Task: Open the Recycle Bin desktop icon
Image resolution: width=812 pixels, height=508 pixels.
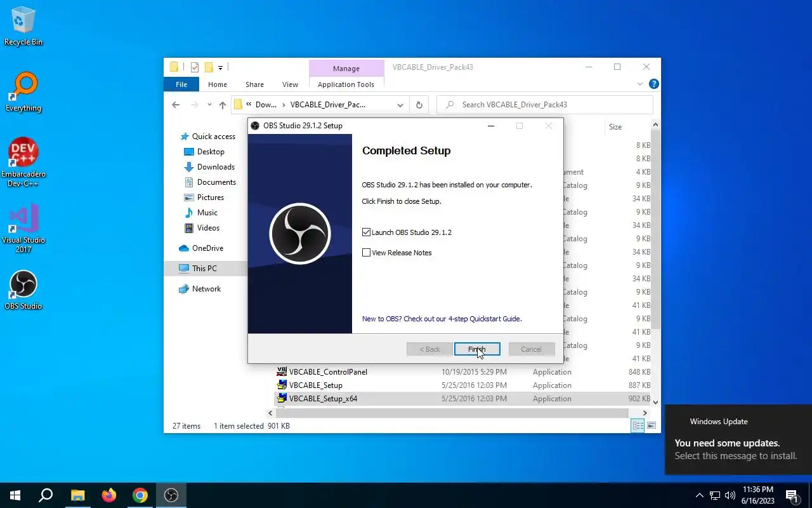Action: pyautogui.click(x=23, y=27)
